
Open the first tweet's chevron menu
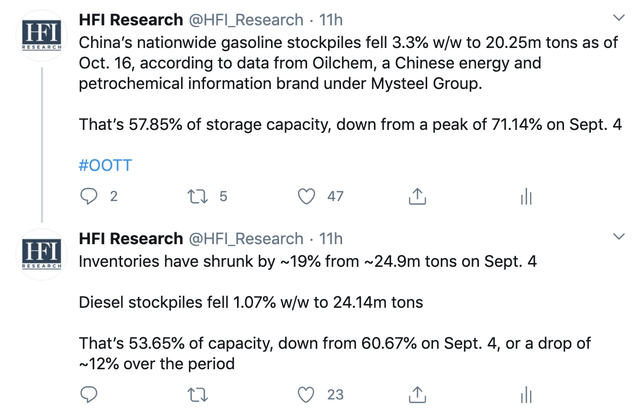click(x=619, y=18)
